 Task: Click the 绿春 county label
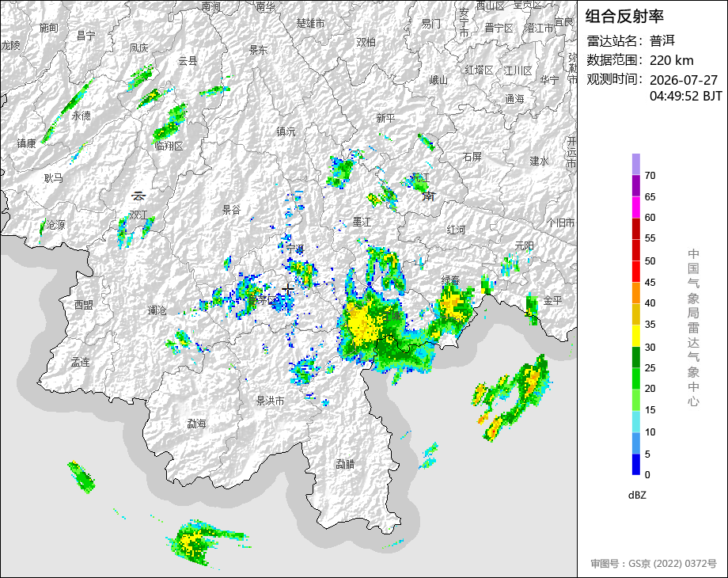click(450, 280)
